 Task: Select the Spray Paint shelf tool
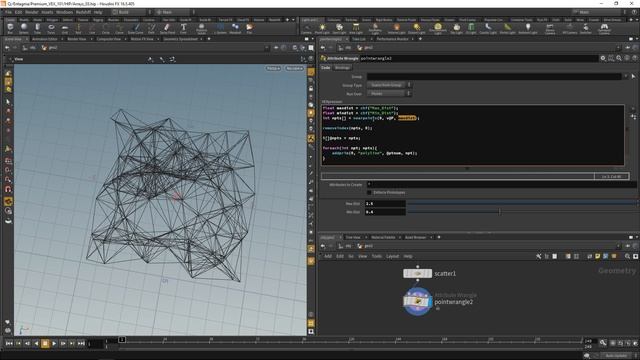click(x=167, y=28)
